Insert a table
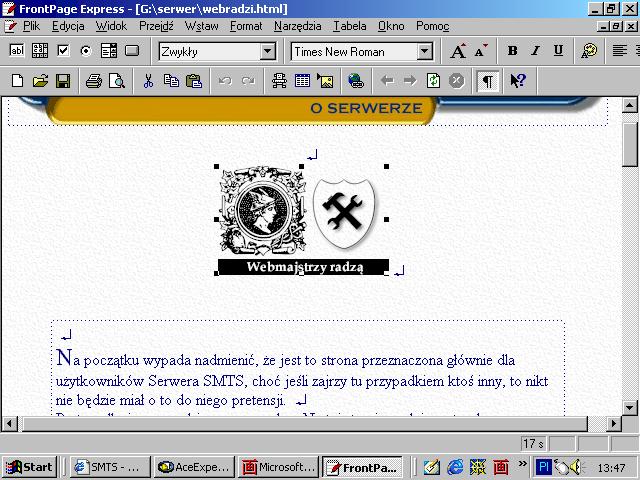 click(x=302, y=81)
